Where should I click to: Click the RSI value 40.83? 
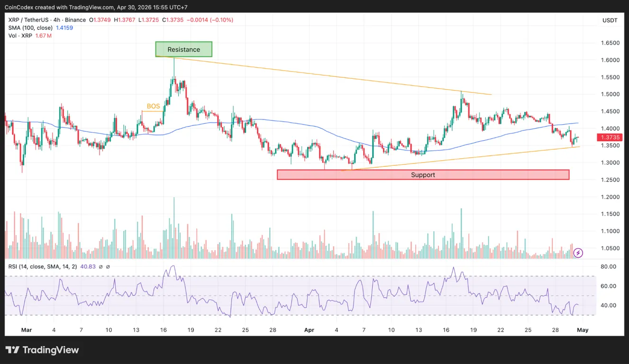(88, 267)
